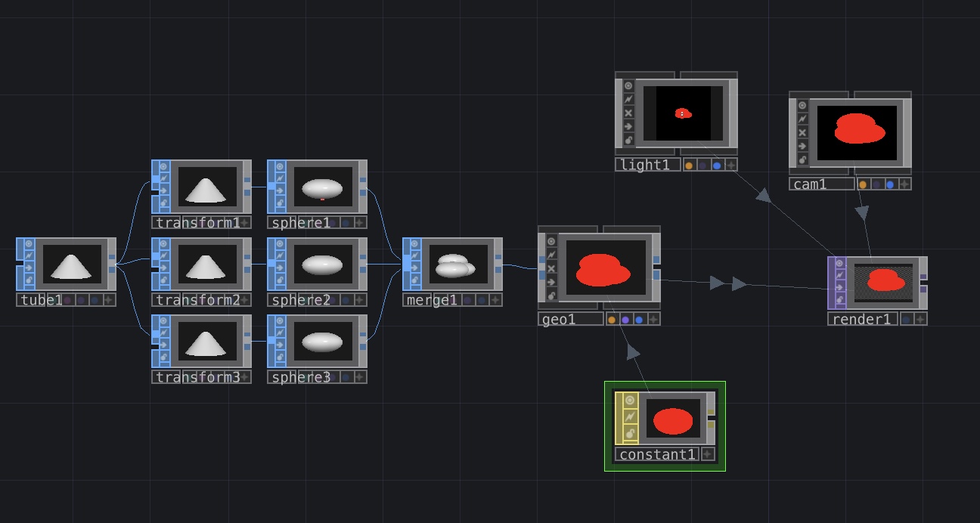
Task: Toggle the purple flag dot below geo1
Action: [x=625, y=320]
